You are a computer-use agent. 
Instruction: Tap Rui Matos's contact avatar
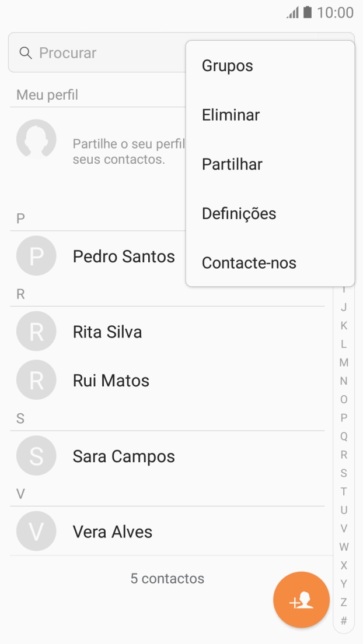[x=36, y=380]
